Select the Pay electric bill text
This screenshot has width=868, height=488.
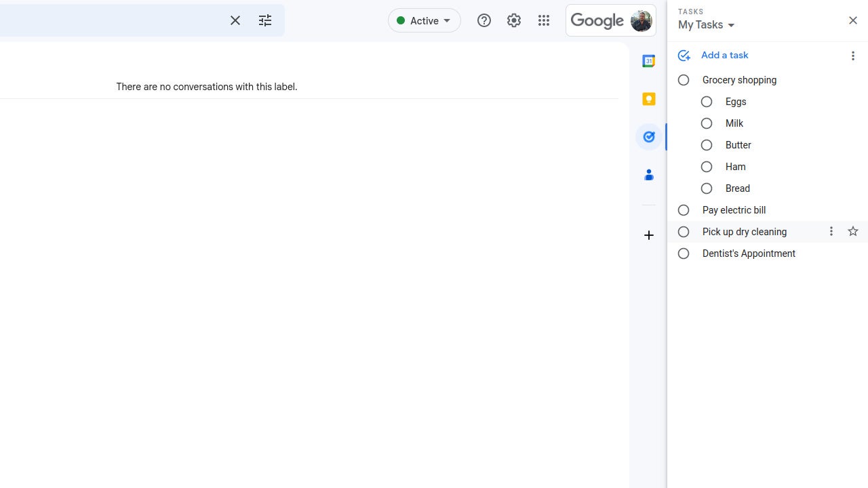click(x=734, y=210)
